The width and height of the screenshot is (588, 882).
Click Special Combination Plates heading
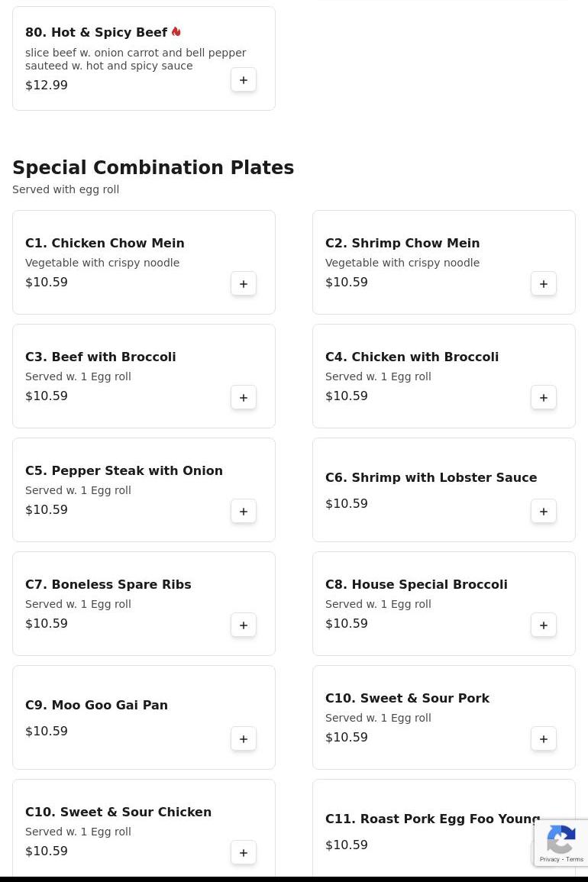(x=153, y=168)
